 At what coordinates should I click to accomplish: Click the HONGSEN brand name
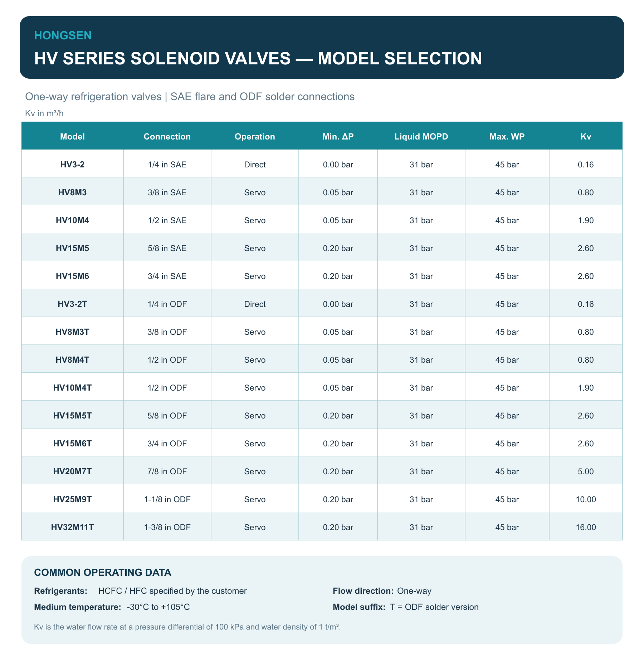(63, 35)
